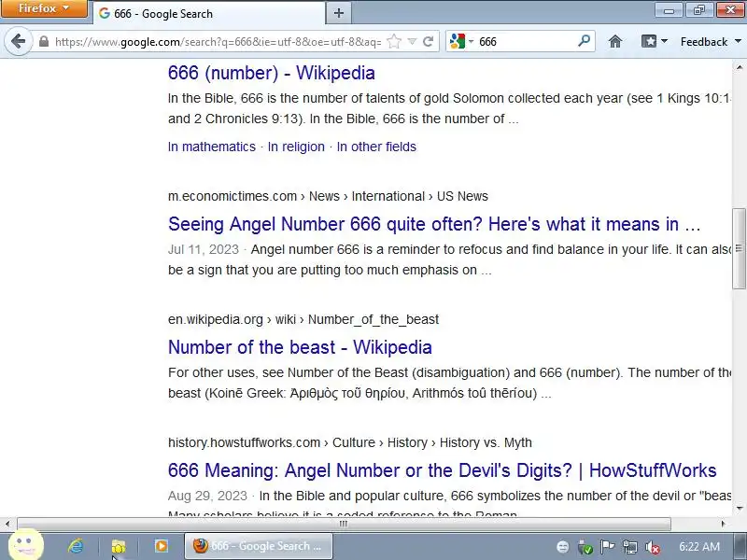Open the Feedback dropdown menu

711,42
